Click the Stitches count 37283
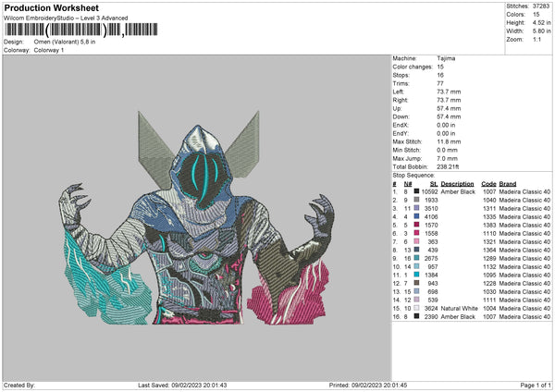The image size is (555, 392). coord(542,6)
